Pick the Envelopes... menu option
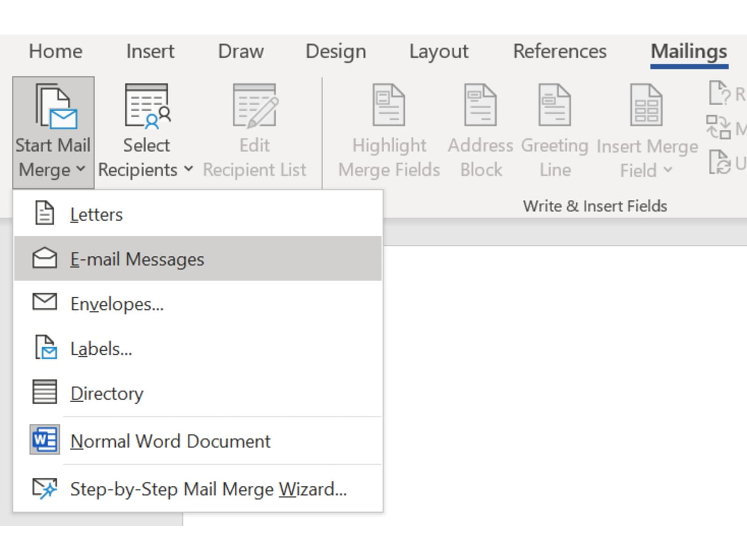 click(x=117, y=304)
